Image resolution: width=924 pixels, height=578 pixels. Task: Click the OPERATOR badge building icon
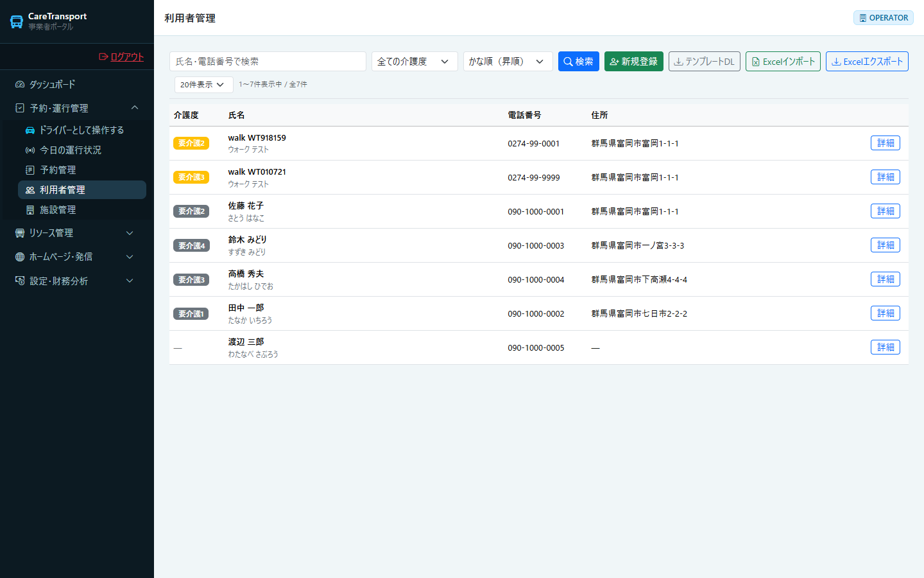coord(863,18)
